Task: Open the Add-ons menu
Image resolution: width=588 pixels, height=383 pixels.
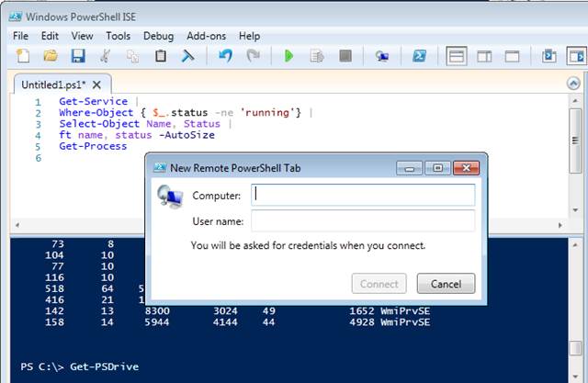Action: point(206,36)
